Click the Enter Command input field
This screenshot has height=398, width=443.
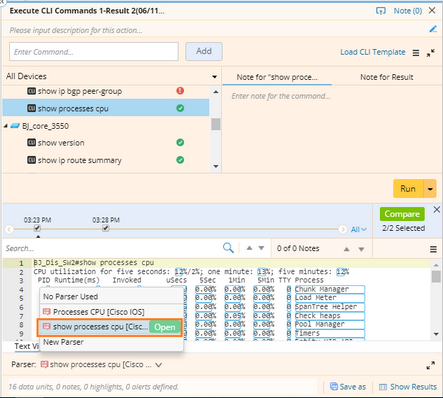click(x=94, y=52)
